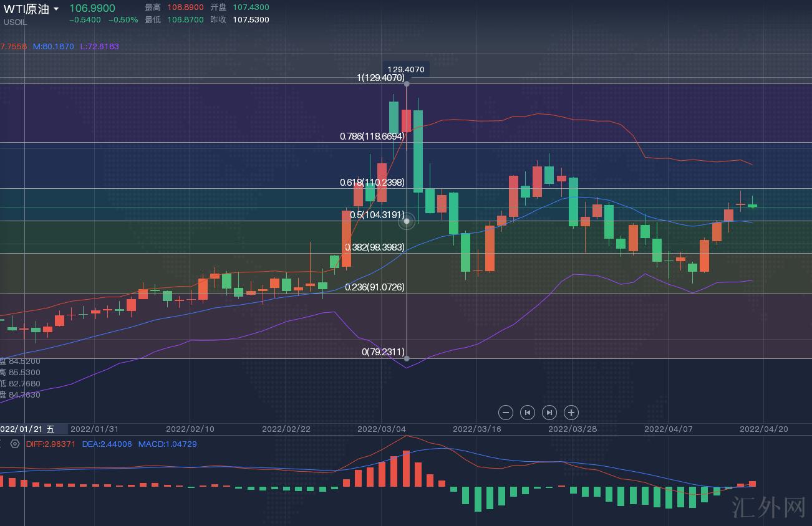Click the DIFF:2.96371 indicator label
The image size is (812, 526).
tap(51, 444)
